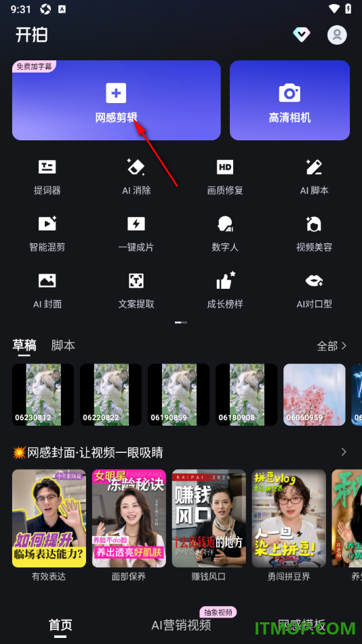Open draft 06230812
362x644 pixels.
point(43,395)
